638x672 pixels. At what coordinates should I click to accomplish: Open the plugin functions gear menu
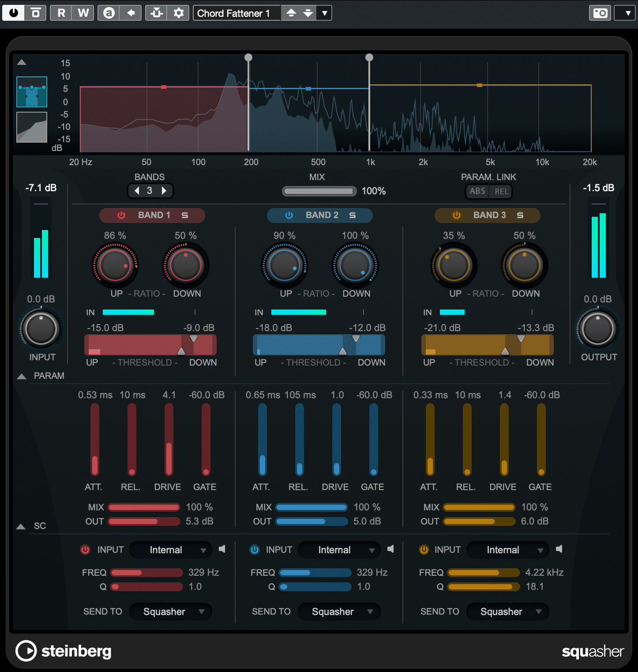179,13
